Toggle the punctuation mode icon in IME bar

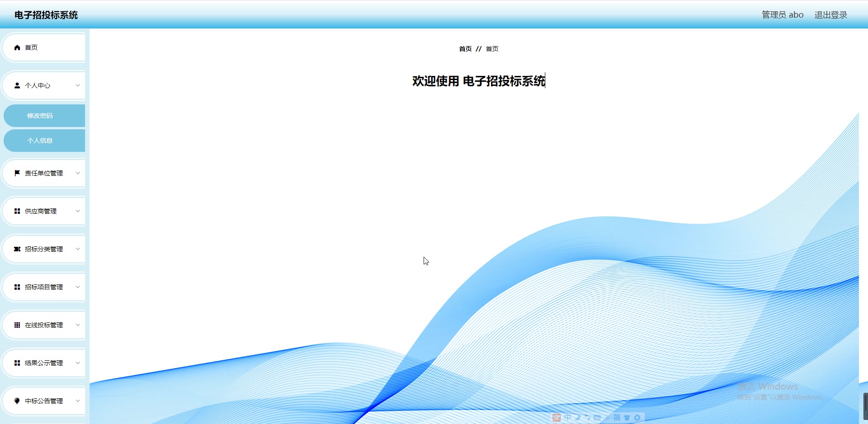587,418
